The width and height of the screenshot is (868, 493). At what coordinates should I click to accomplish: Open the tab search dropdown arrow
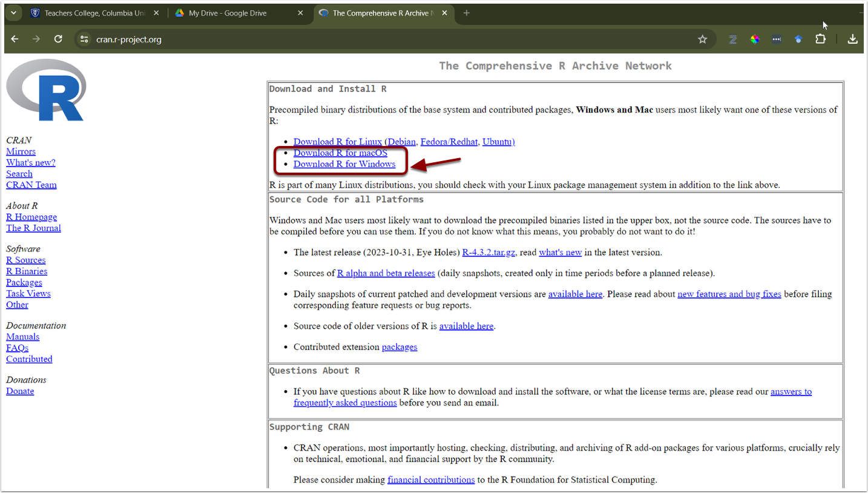click(13, 13)
